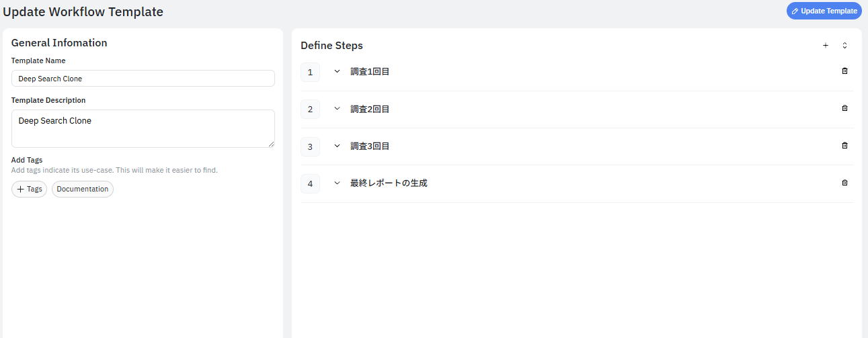Select the Documentation tag chip
The image size is (868, 338).
click(x=83, y=189)
